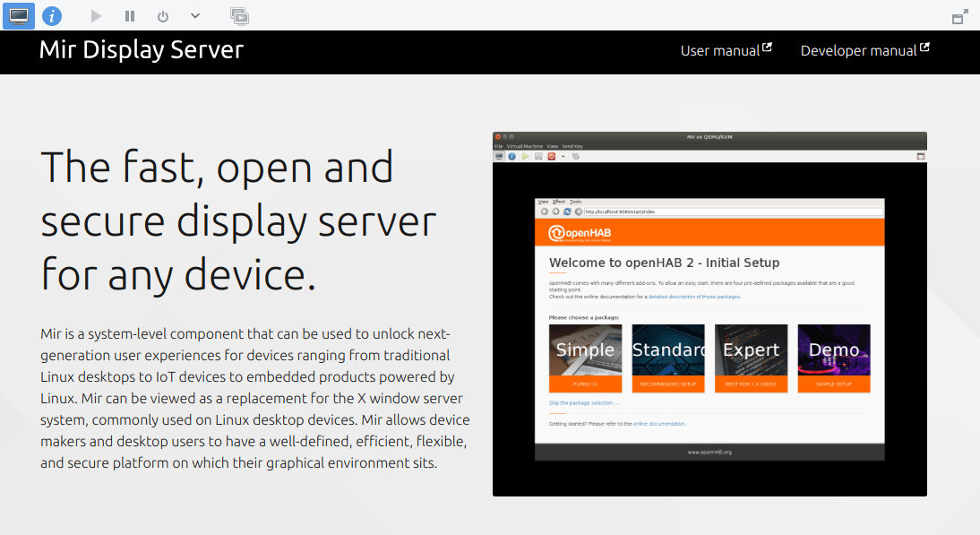Click the nested window's fullscreen icon
This screenshot has height=535, width=980.
coord(921,156)
